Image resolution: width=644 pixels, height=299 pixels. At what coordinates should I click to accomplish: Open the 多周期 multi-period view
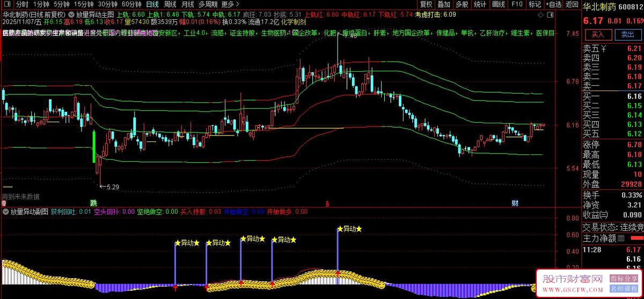(208, 4)
